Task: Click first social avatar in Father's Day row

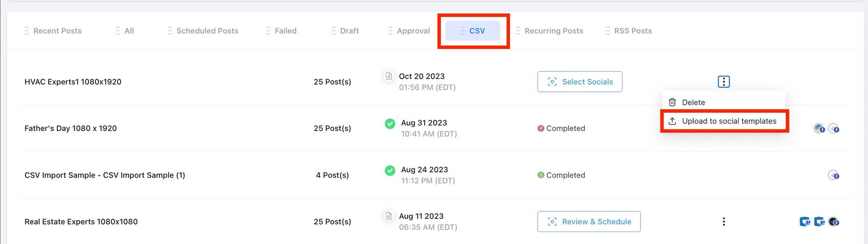Action: pos(819,129)
